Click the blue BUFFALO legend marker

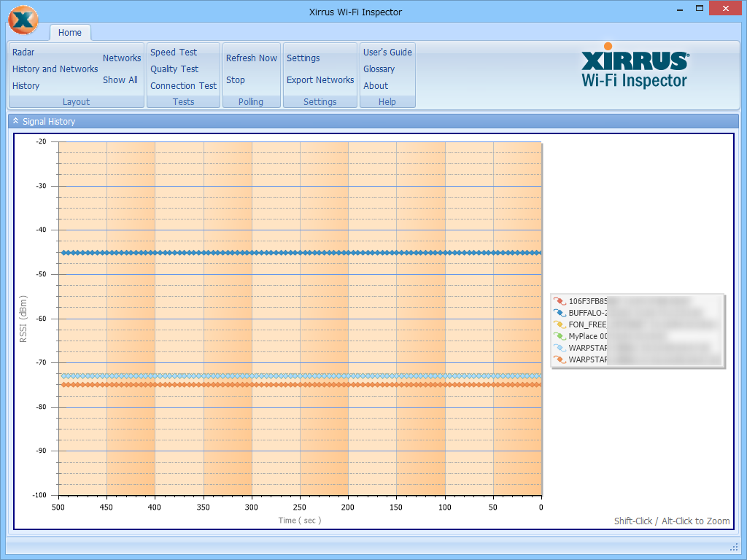click(560, 313)
